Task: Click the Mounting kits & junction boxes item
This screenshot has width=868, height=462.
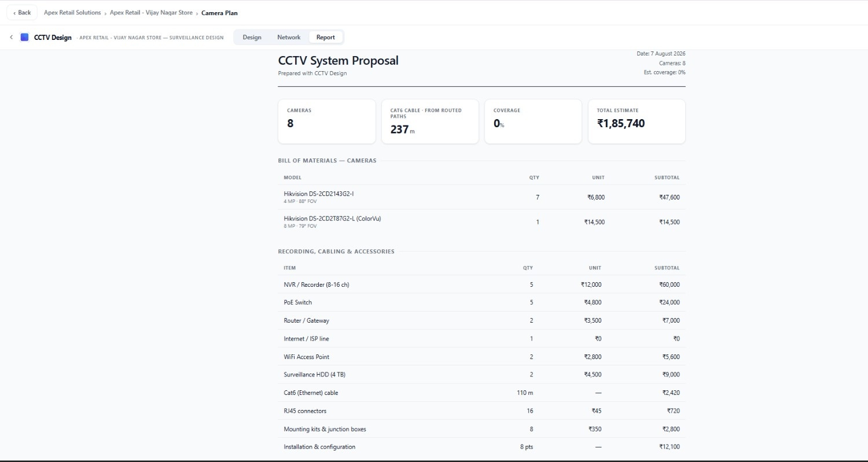Action: 325,429
